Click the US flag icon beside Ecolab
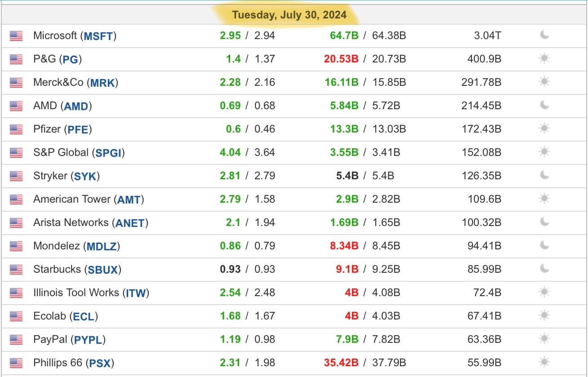 tap(16, 316)
